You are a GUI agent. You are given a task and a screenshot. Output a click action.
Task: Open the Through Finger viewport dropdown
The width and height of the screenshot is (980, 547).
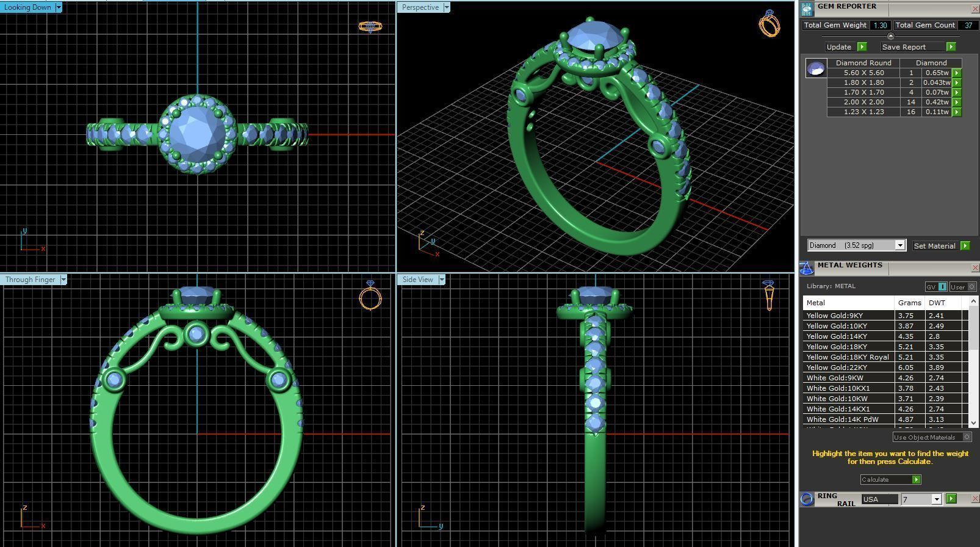pos(63,280)
